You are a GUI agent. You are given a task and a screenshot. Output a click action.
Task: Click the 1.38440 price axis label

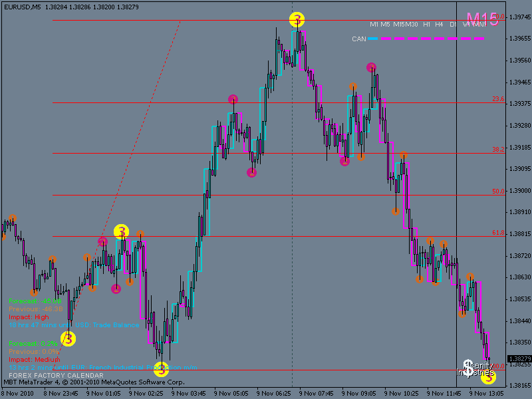point(520,321)
